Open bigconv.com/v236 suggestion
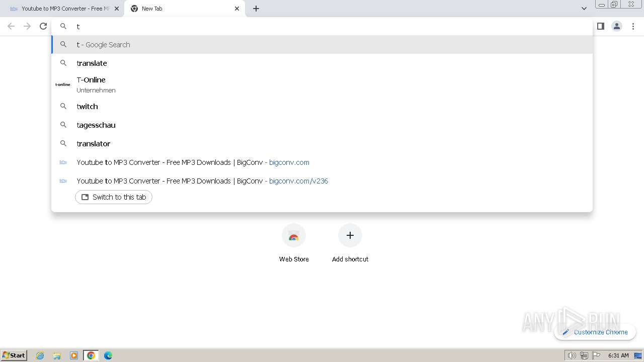Image resolution: width=644 pixels, height=362 pixels. coord(322,180)
